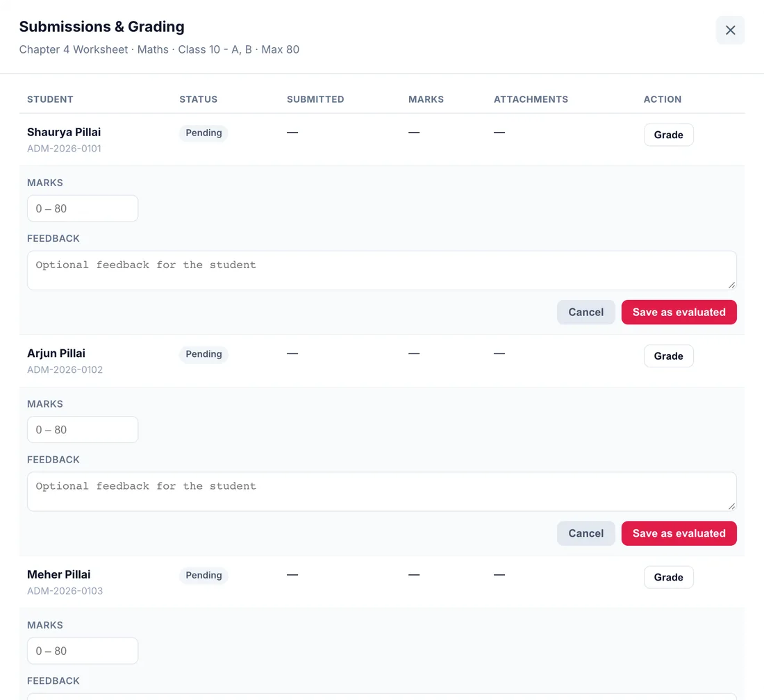764x700 pixels.
Task: Click the Student column header
Action: (50, 99)
